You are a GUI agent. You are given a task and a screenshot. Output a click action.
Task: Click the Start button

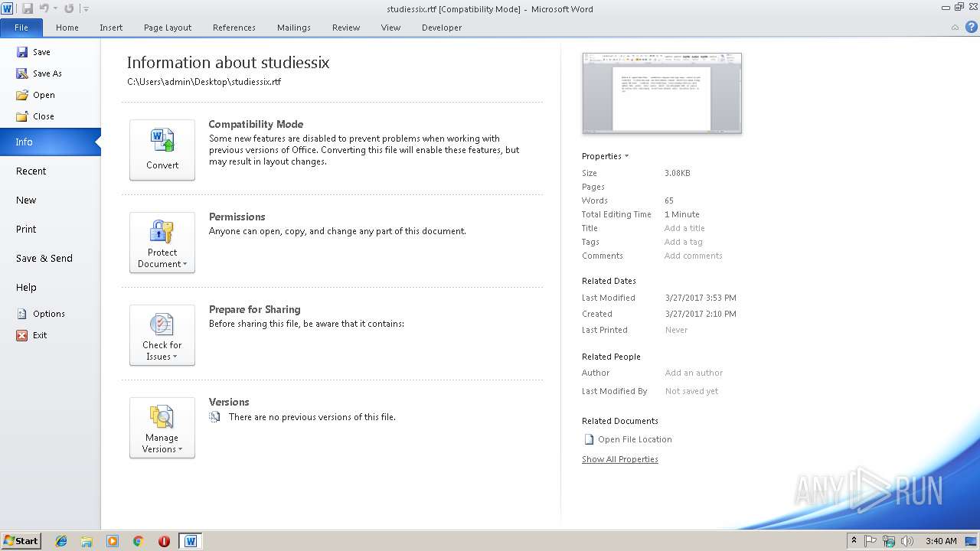pyautogui.click(x=21, y=540)
